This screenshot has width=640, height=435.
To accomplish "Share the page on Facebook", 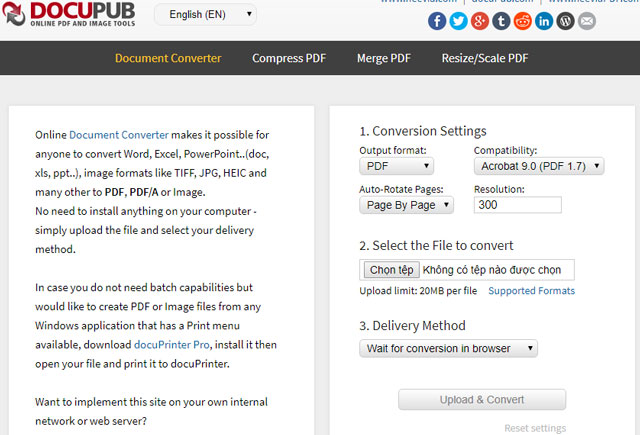I will pyautogui.click(x=437, y=21).
